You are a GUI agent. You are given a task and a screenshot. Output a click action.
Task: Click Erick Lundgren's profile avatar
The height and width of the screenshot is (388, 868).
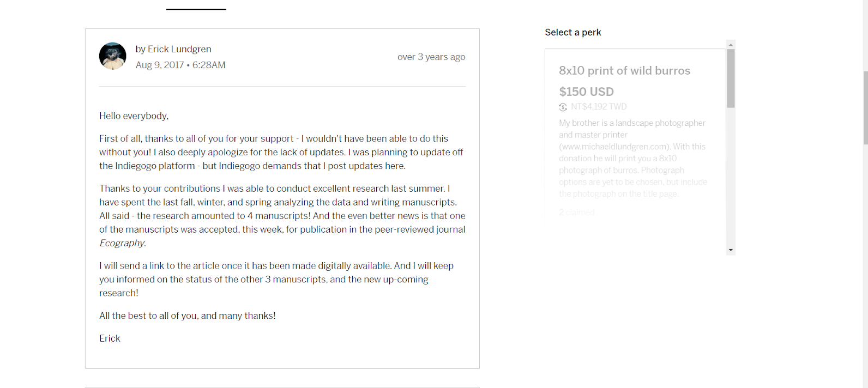tap(112, 56)
